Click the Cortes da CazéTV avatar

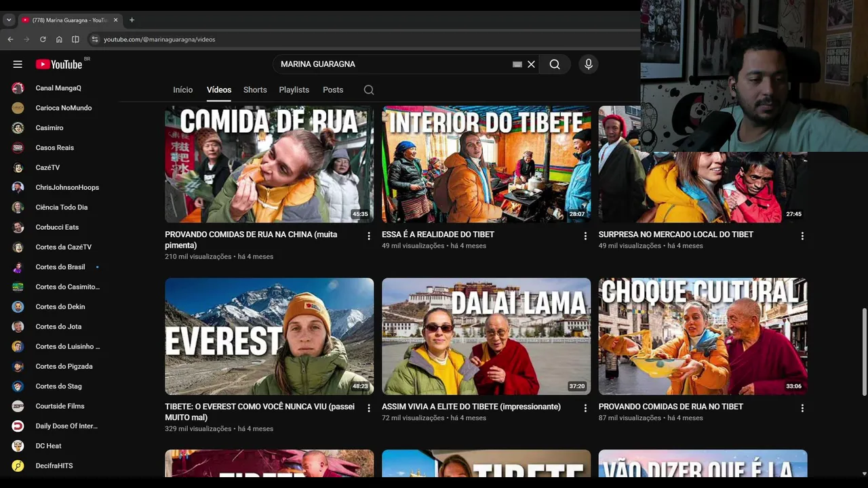coord(18,247)
